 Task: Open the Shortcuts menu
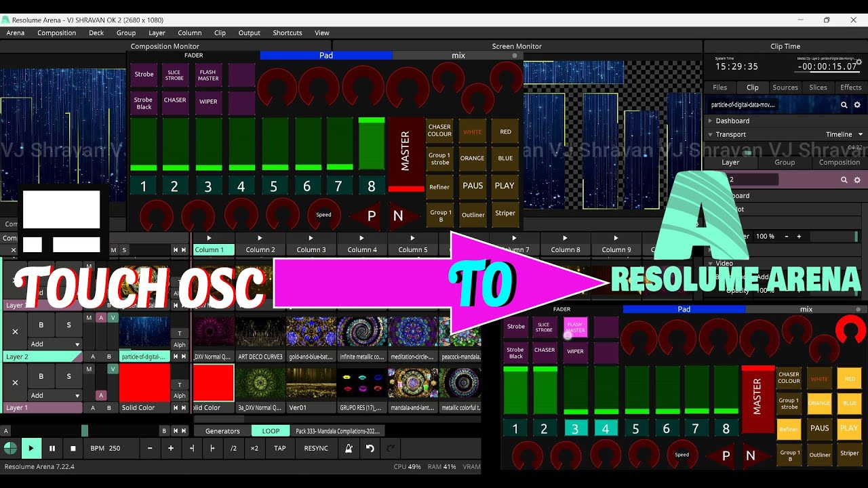pos(288,33)
